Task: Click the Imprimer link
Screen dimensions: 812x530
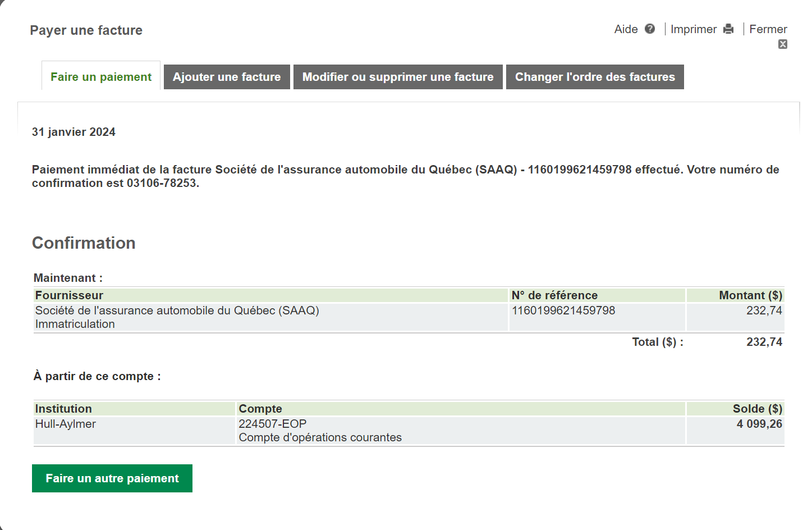Action: 694,29
